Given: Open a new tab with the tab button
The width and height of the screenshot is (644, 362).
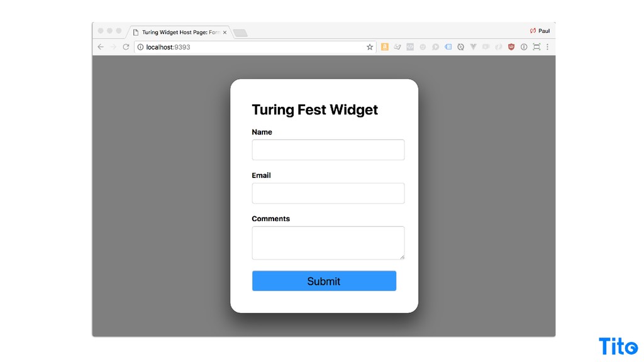Looking at the screenshot, I should (240, 33).
